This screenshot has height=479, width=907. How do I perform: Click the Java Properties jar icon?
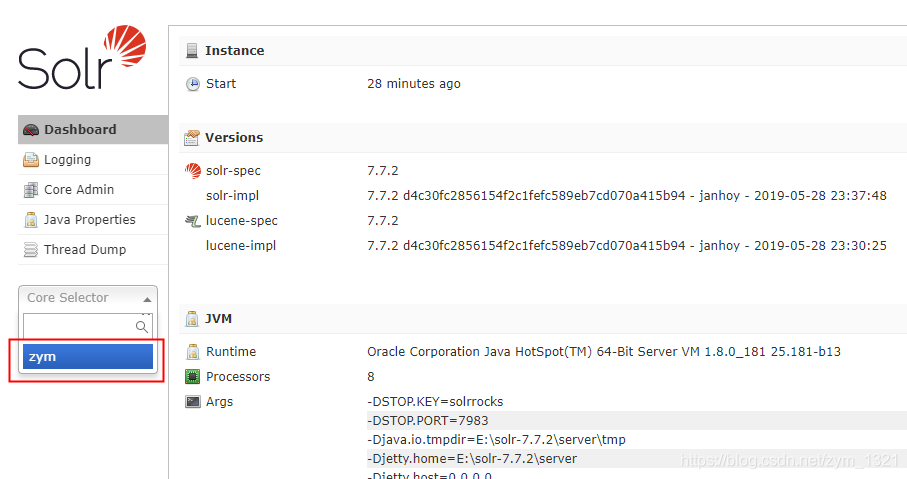point(31,220)
